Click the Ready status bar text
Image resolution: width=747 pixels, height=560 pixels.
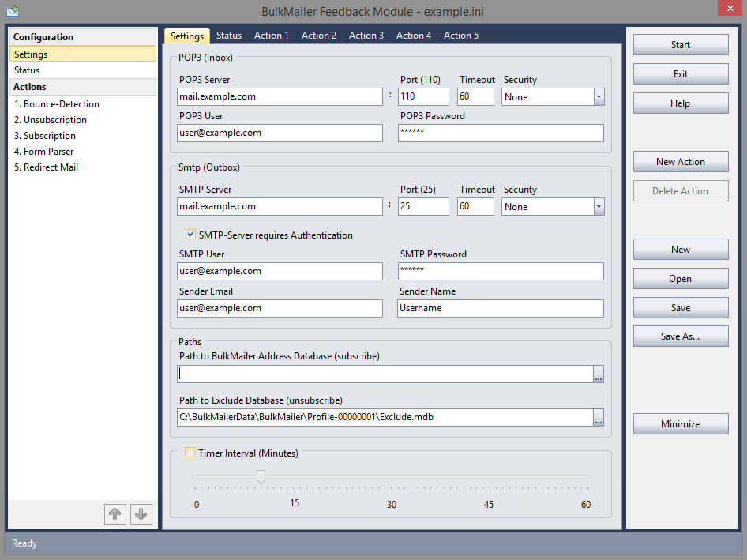pos(24,543)
